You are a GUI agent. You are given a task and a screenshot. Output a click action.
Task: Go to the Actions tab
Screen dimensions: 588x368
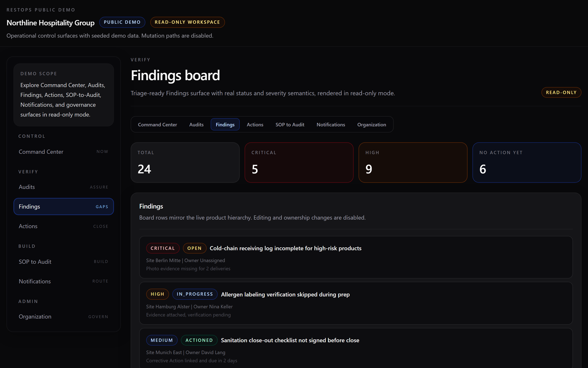(255, 124)
